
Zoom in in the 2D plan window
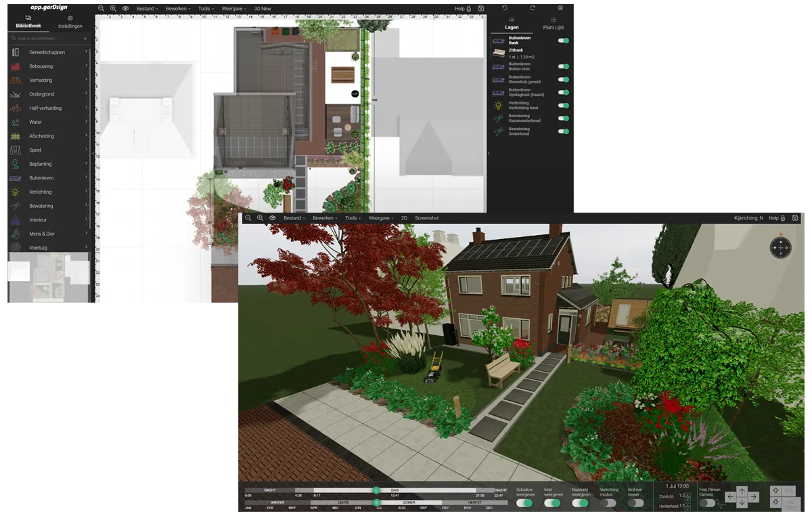point(113,9)
